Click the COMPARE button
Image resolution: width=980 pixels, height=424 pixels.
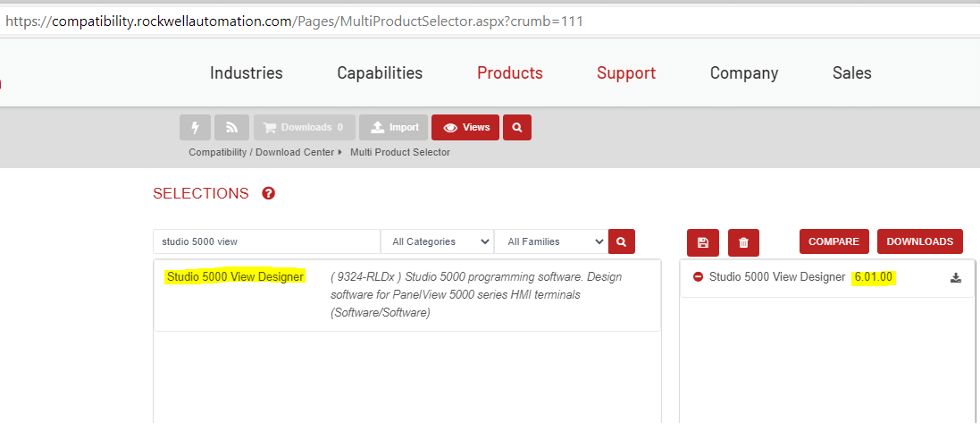click(834, 241)
